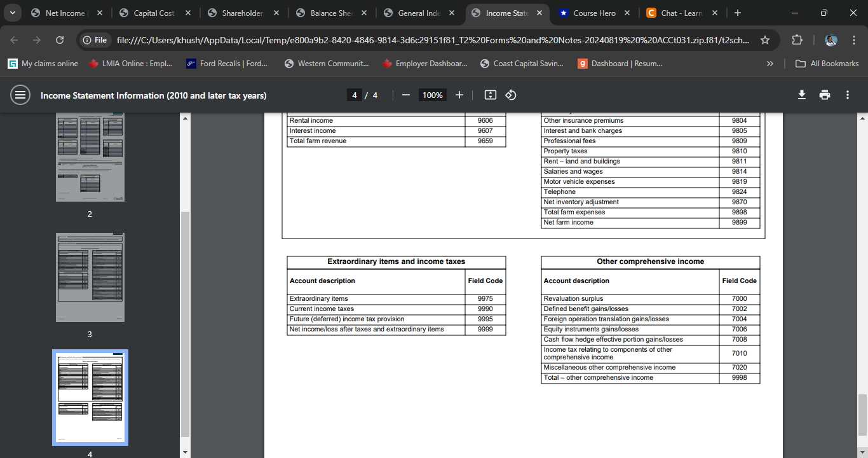Open the browser extensions menu
The image size is (868, 458).
point(797,40)
